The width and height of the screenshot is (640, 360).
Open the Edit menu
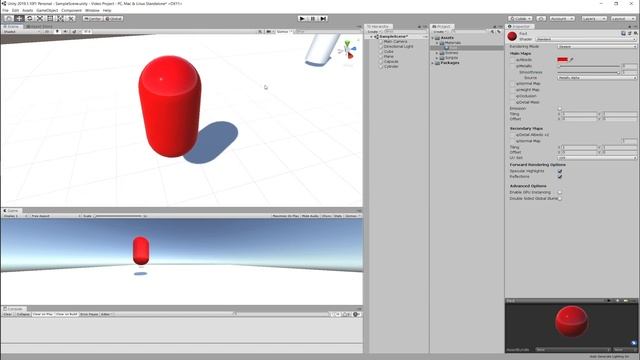15,10
